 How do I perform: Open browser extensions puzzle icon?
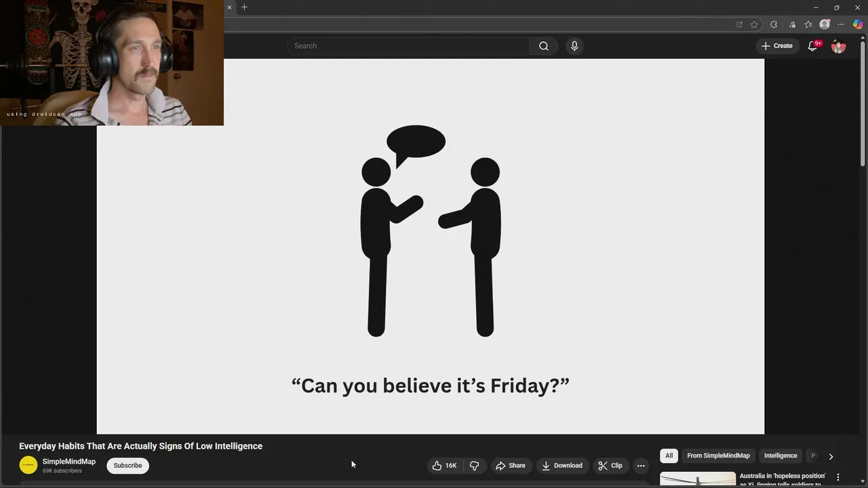[774, 24]
